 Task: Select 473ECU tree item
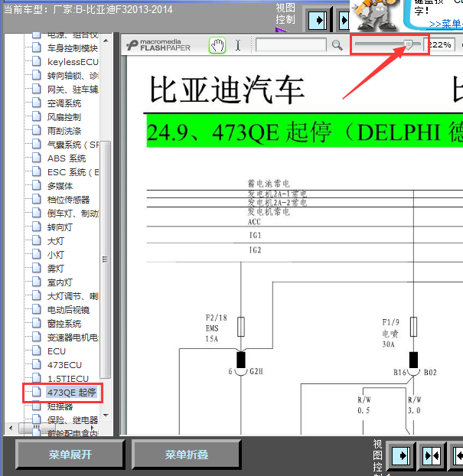point(64,365)
